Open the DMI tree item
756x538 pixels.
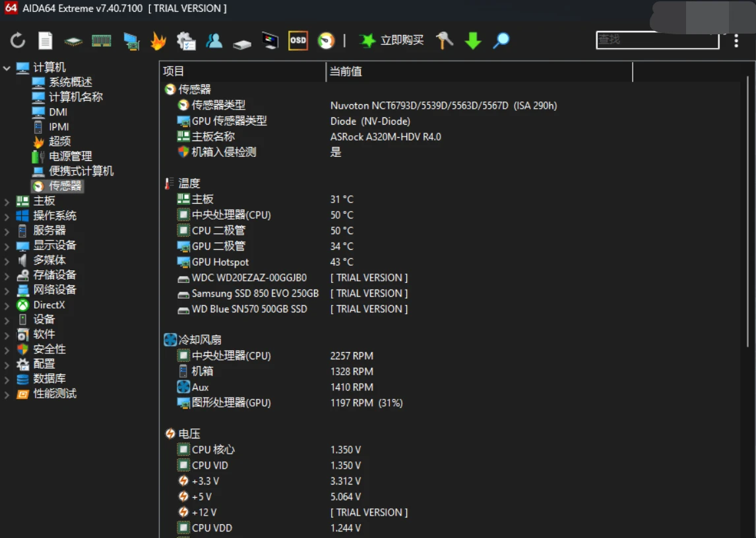point(58,112)
